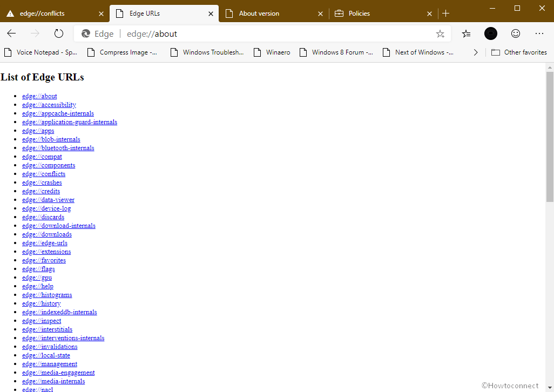The width and height of the screenshot is (554, 392).
Task: Open the Other favorites folder
Action: coord(519,52)
